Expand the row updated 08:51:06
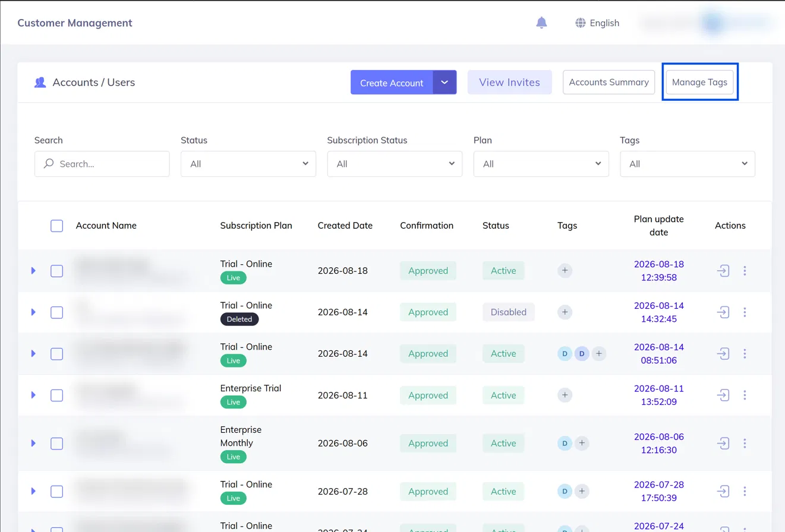785x532 pixels. (33, 354)
